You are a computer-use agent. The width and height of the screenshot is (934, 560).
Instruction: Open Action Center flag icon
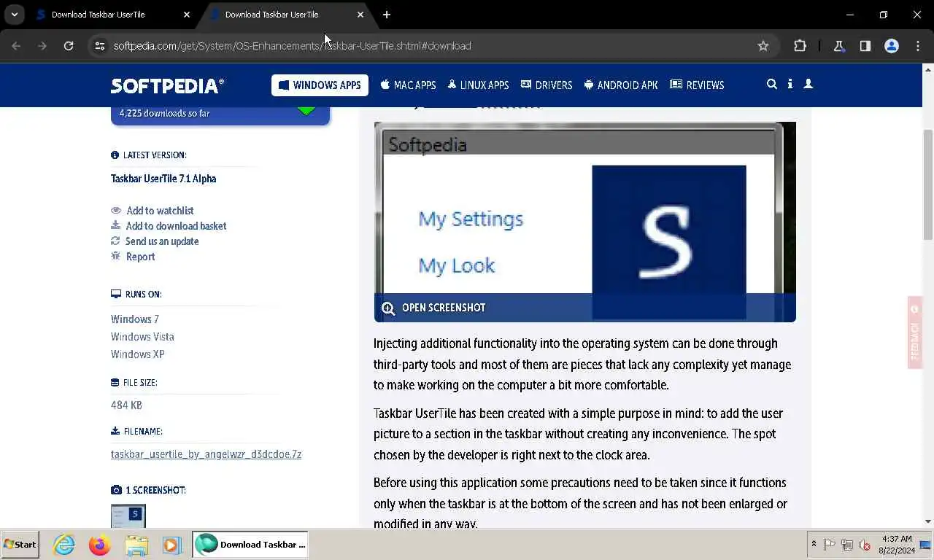[830, 545]
